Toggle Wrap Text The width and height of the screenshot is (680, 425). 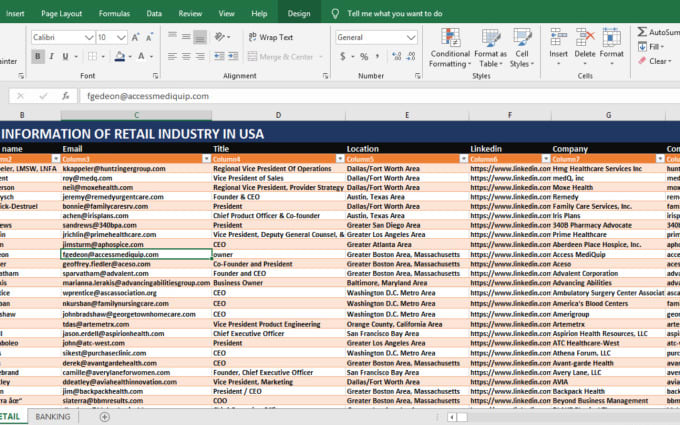(271, 37)
